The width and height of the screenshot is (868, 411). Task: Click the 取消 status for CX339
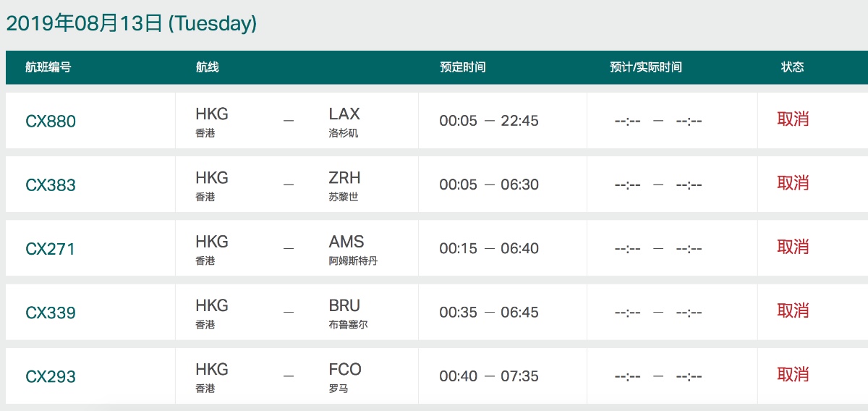793,310
